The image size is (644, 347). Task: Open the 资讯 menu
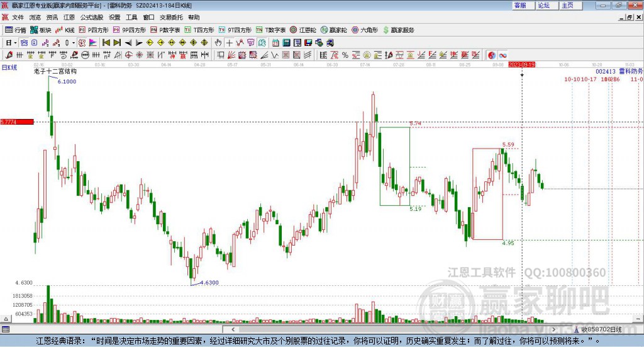(x=52, y=17)
